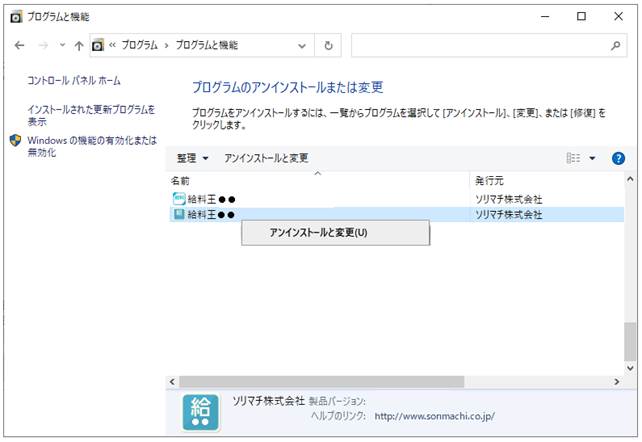This screenshot has height=442, width=642.
Task: Click the vertical scrollbar thumb
Action: (x=630, y=342)
